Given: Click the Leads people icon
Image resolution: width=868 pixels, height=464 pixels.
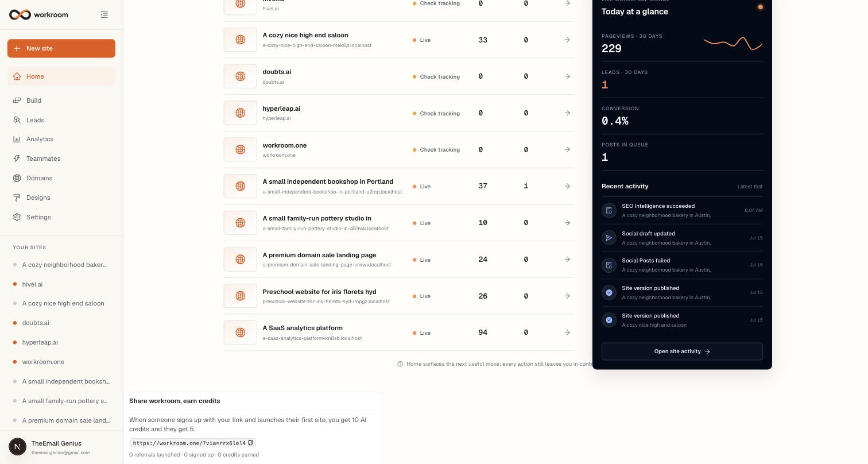Looking at the screenshot, I should 17,120.
